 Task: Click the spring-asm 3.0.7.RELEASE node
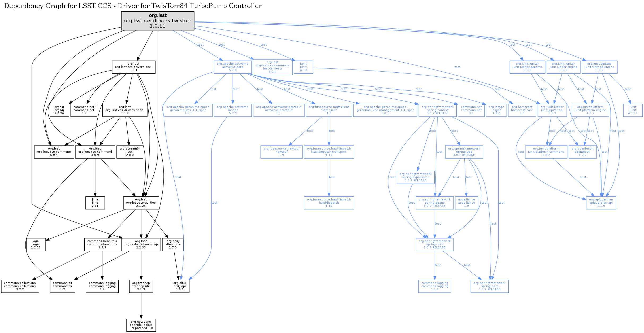point(489,286)
